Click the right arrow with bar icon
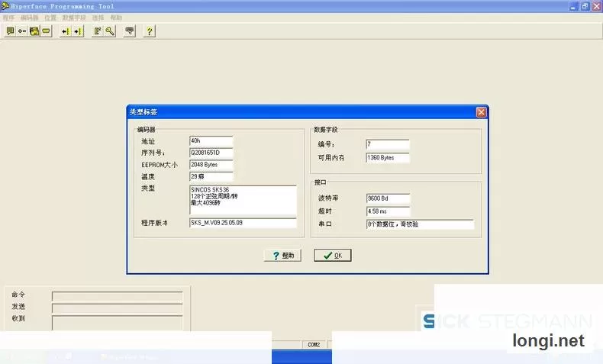The image size is (603, 364). pos(78,31)
